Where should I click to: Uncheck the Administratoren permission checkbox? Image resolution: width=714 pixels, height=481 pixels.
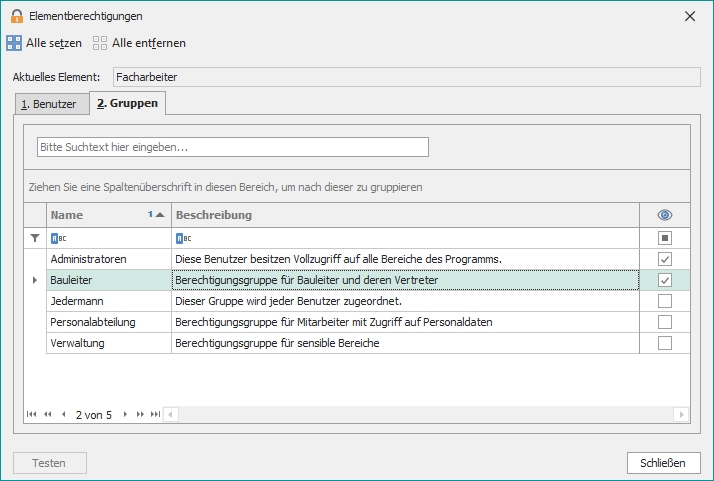point(665,259)
